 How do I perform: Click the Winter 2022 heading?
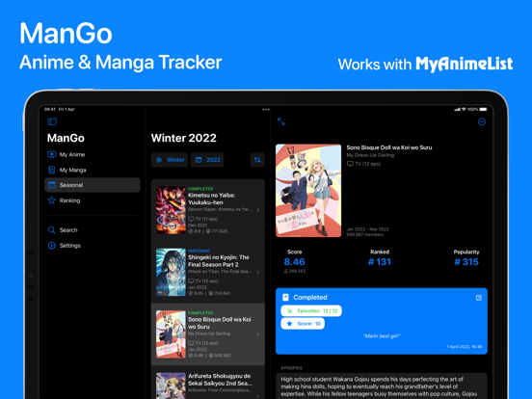[x=183, y=138]
